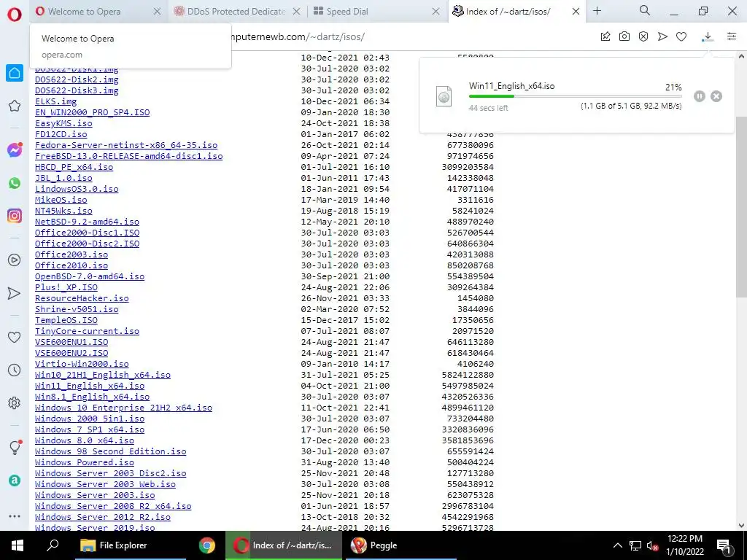Open the Office2010.iso link
This screenshot has width=747, height=560.
[71, 265]
